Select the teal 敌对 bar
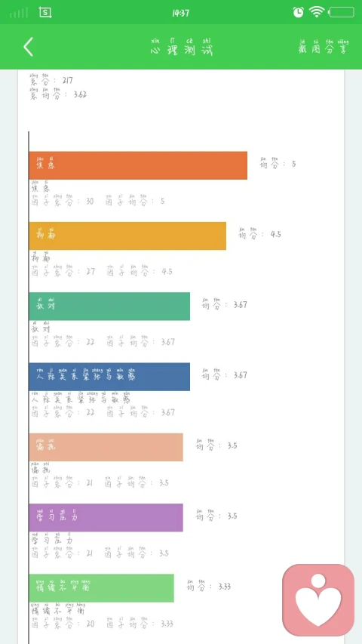The image size is (362, 644). click(109, 307)
